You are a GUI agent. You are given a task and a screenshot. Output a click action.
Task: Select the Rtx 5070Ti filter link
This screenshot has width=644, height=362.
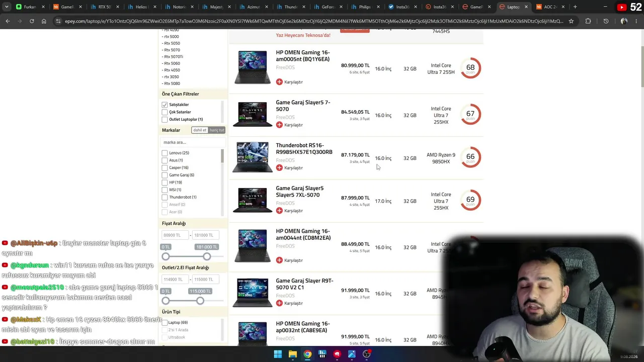pos(173,57)
